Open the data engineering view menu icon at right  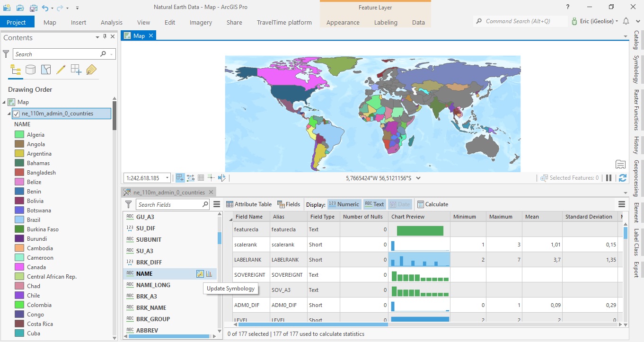tap(622, 204)
